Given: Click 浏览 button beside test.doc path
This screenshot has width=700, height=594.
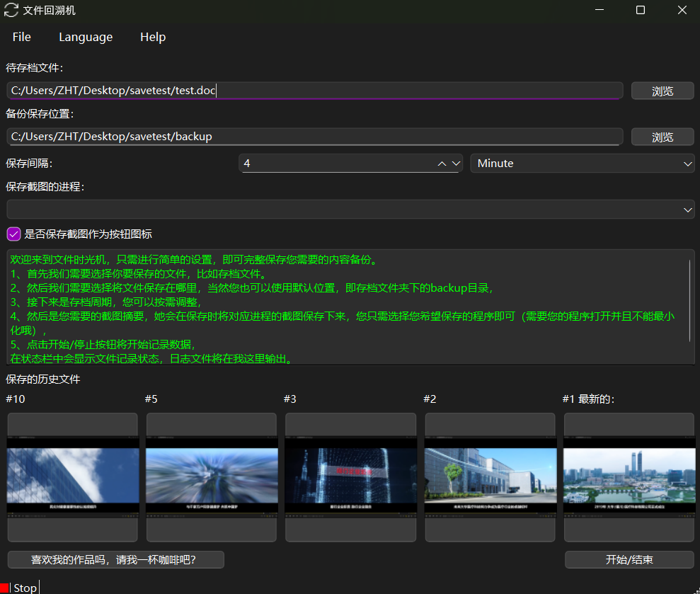Looking at the screenshot, I should pyautogui.click(x=662, y=91).
